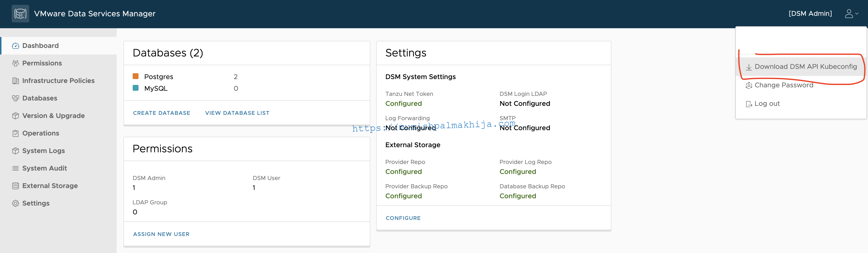Open Infrastructure Policies page
868x253 pixels.
(x=59, y=81)
